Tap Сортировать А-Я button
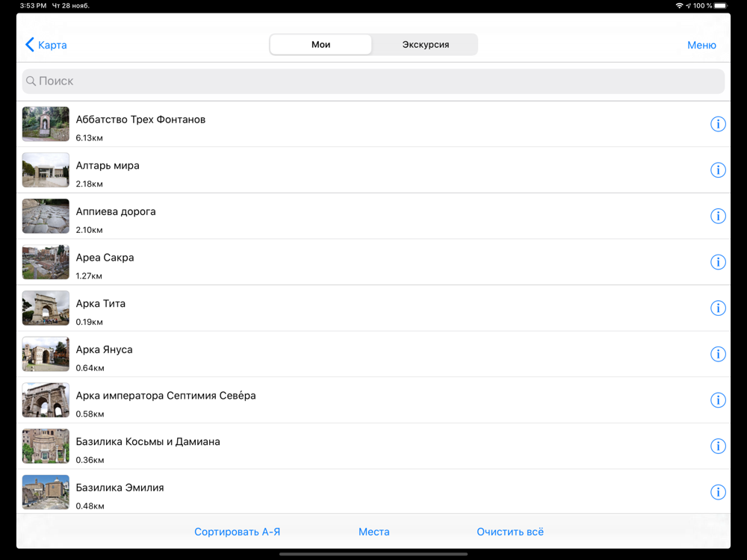The width and height of the screenshot is (747, 560). (x=238, y=532)
